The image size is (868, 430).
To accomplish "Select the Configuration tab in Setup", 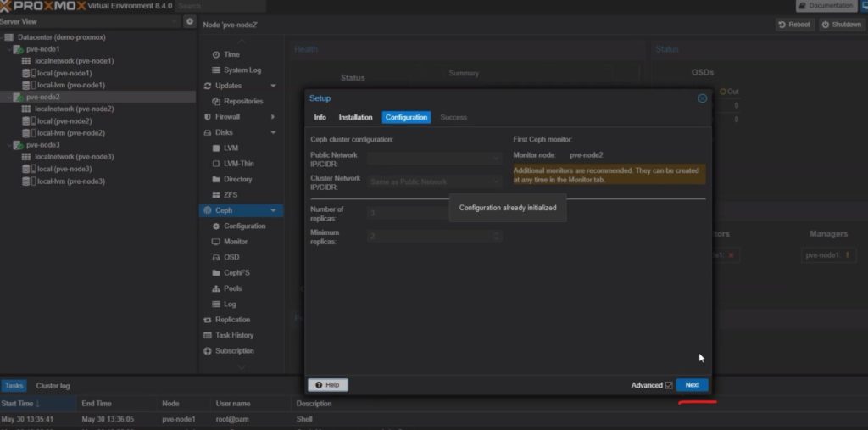I will point(406,118).
